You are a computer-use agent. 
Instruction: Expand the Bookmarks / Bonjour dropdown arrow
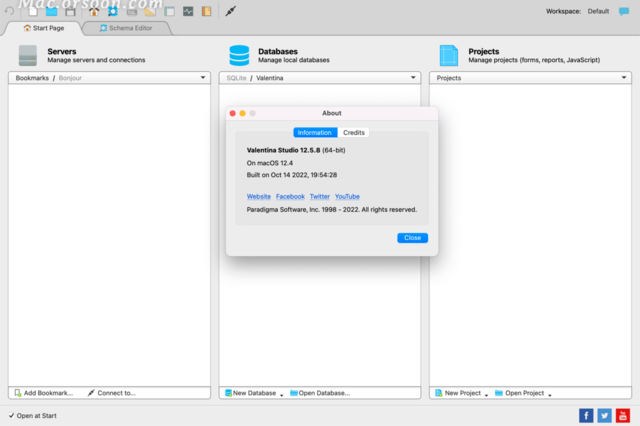coord(203,78)
